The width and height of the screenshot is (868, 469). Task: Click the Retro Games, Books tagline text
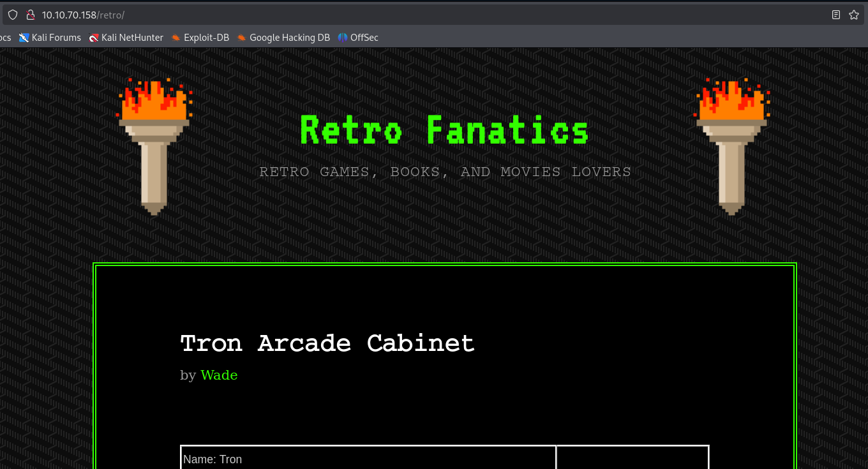445,172
